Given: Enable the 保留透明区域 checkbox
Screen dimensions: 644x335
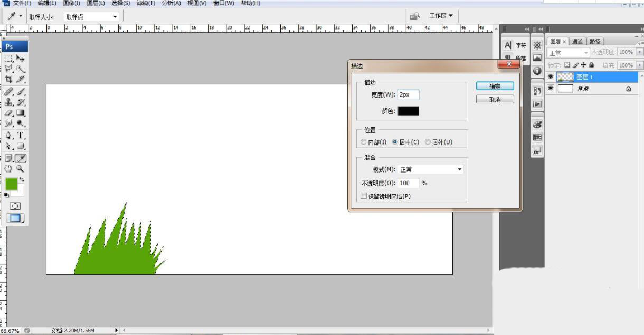Looking at the screenshot, I should 364,196.
